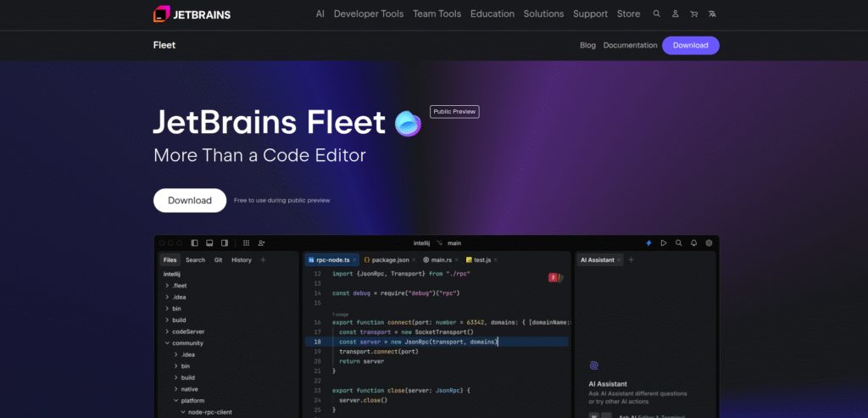This screenshot has height=418, width=868.
Task: Switch to the package.json tab
Action: tap(390, 259)
